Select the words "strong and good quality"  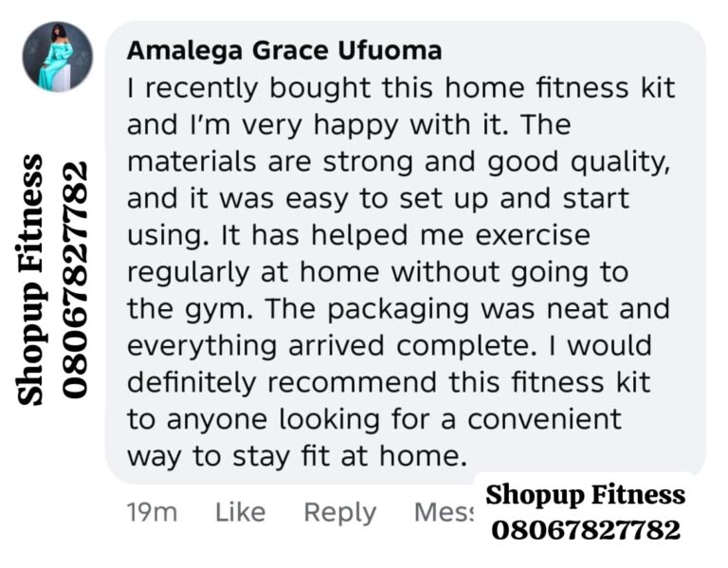[498, 162]
